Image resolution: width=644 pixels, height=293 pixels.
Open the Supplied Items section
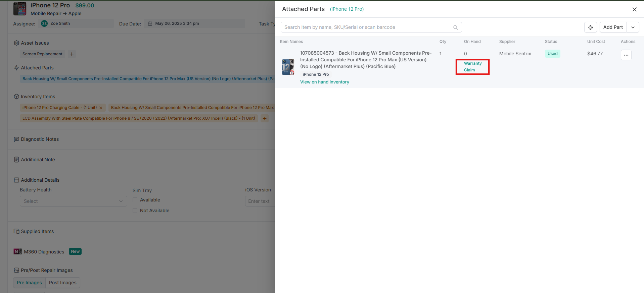pyautogui.click(x=37, y=231)
